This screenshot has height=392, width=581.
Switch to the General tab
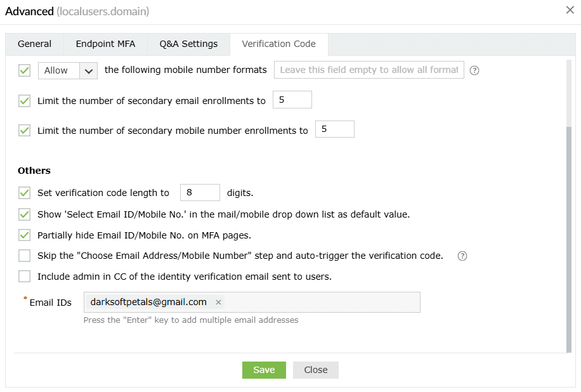(34, 44)
